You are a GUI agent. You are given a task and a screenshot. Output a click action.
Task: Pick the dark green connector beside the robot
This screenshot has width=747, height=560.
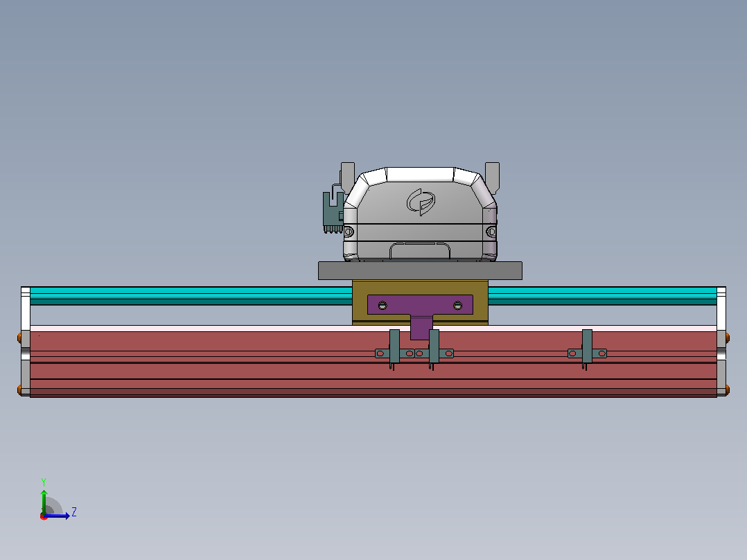333,211
